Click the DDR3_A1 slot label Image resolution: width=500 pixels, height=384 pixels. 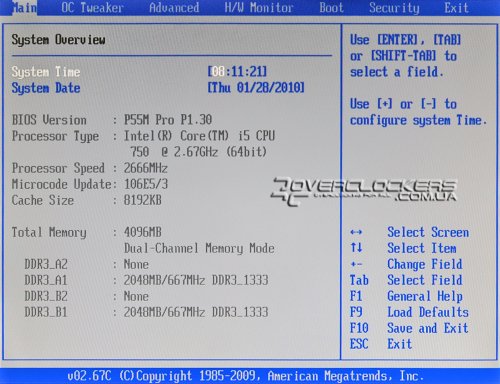pos(46,280)
